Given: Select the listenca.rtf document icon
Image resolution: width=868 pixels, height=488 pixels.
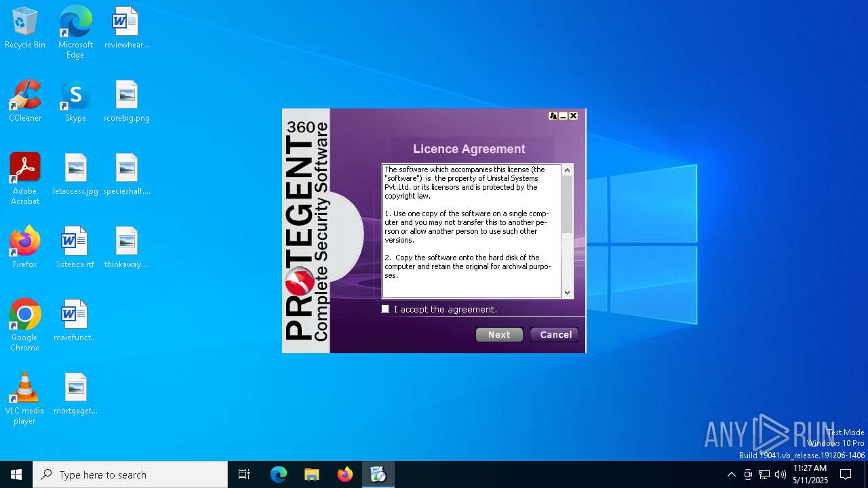Looking at the screenshot, I should point(75,248).
